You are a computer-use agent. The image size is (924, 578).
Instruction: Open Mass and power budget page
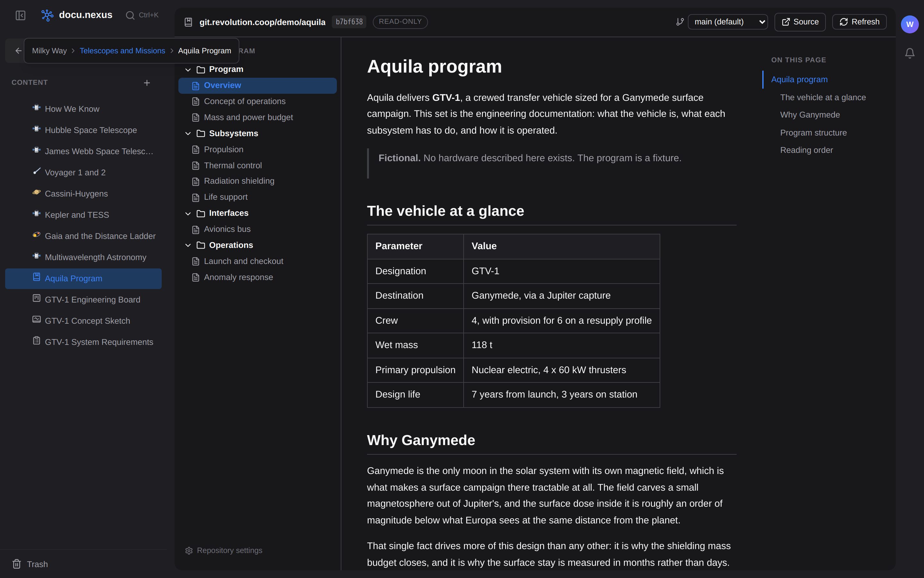(x=257, y=117)
